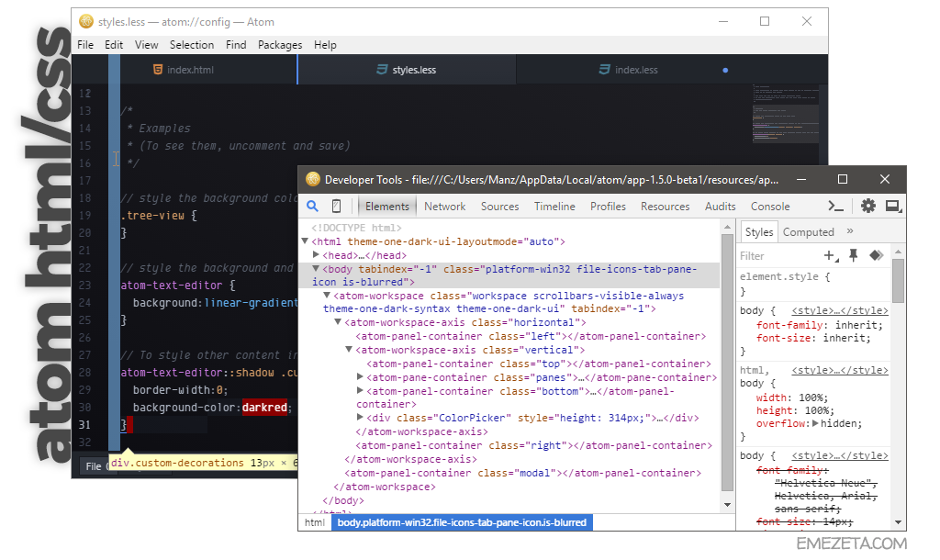Open the Help menu
Screen dimensions: 940x560
point(325,45)
